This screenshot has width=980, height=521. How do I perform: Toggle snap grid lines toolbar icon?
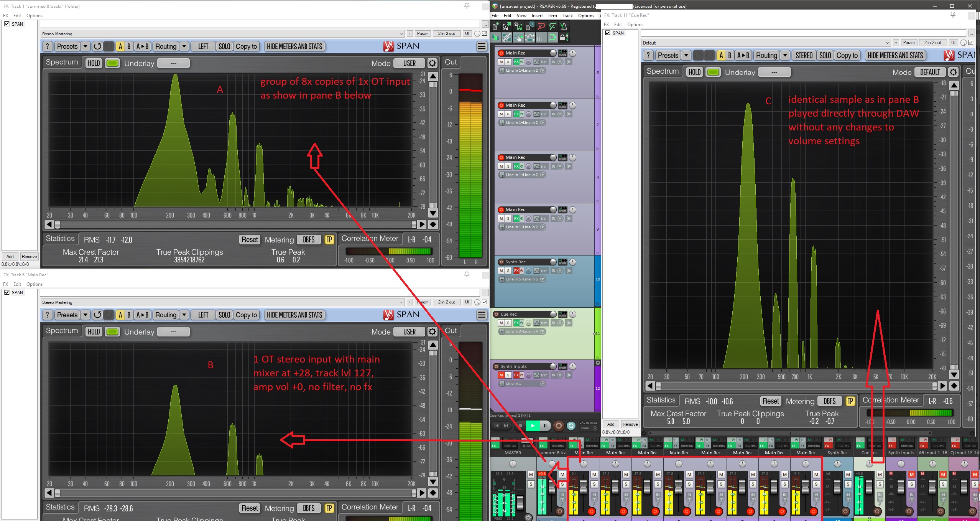point(541,38)
